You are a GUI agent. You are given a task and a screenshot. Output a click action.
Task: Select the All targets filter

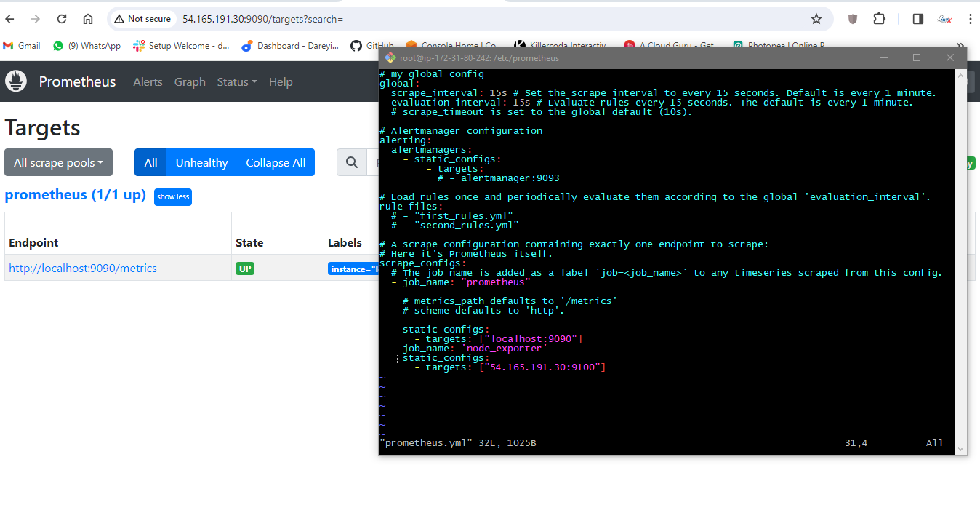pos(150,162)
